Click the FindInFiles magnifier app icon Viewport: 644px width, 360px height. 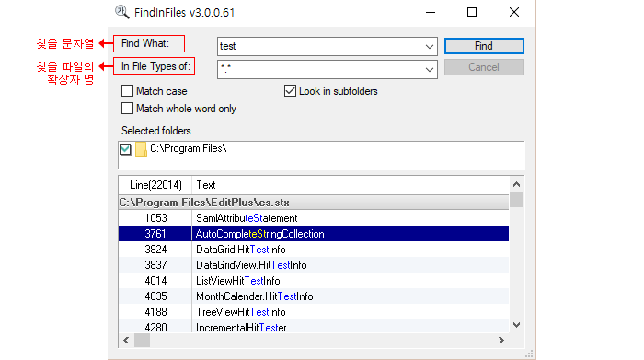point(122,12)
